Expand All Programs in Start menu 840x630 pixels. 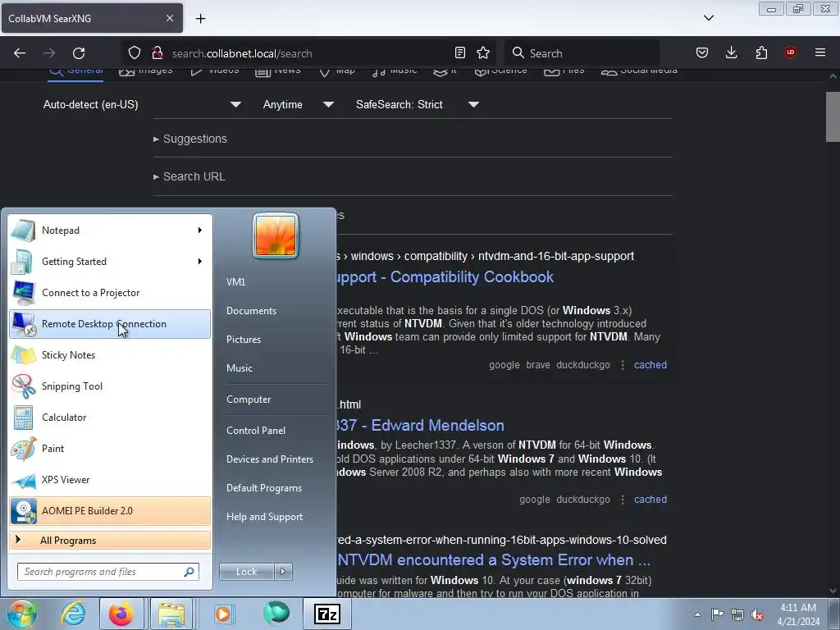click(x=110, y=540)
